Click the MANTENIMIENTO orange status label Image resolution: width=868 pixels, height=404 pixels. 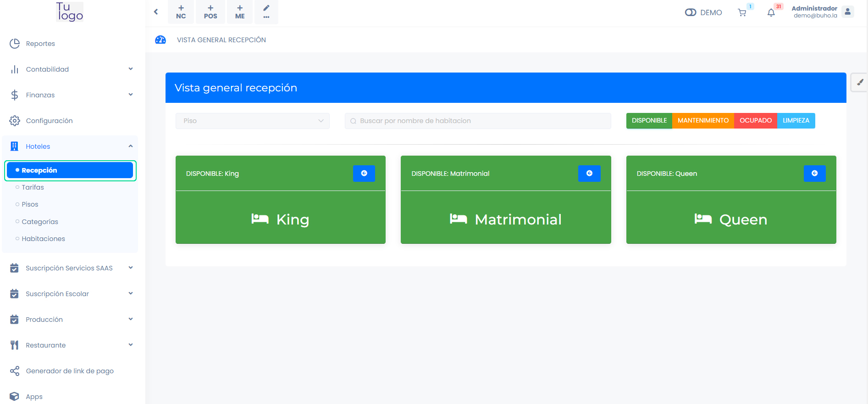(x=703, y=121)
